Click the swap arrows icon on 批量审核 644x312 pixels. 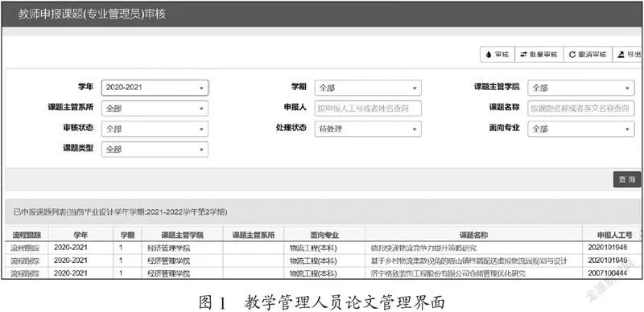click(523, 55)
